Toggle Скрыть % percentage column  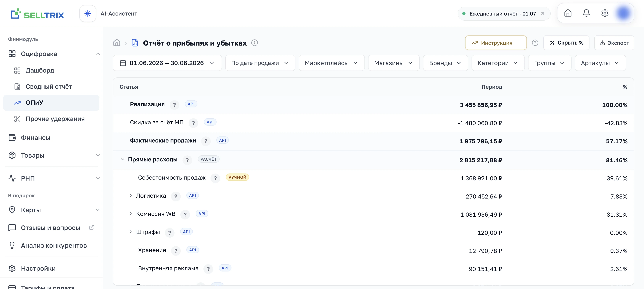(566, 43)
